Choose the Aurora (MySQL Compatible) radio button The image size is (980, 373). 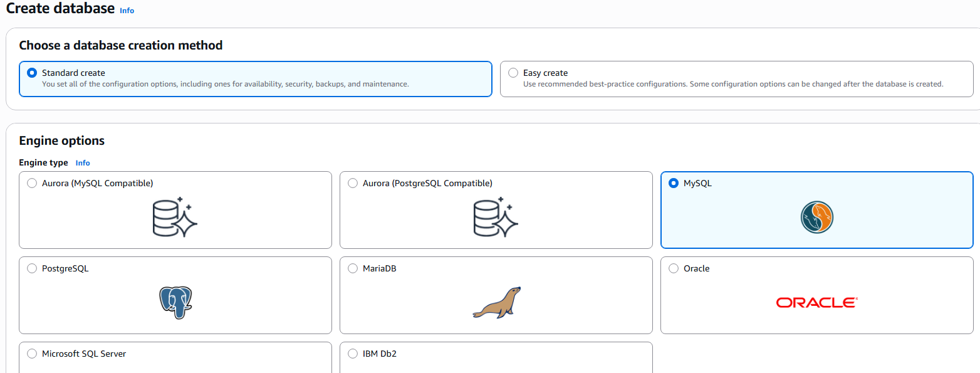[x=32, y=183]
